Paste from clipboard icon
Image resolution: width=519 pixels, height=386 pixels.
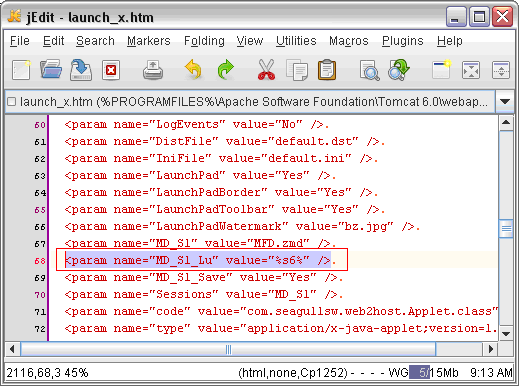coord(327,69)
